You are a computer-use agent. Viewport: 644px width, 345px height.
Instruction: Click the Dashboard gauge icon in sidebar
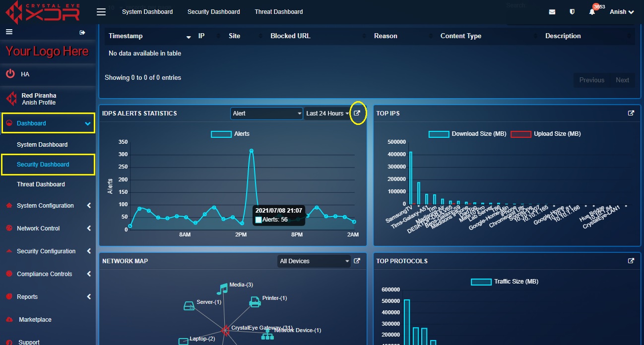pyautogui.click(x=8, y=123)
